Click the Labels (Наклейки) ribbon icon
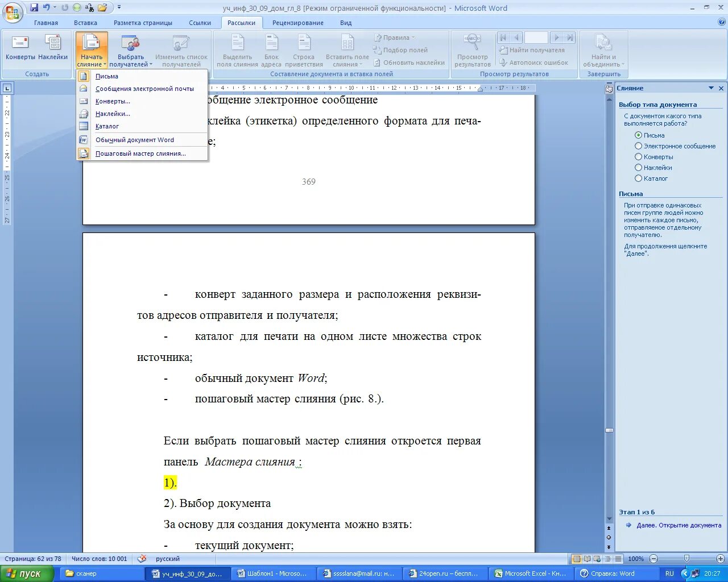 click(x=53, y=48)
